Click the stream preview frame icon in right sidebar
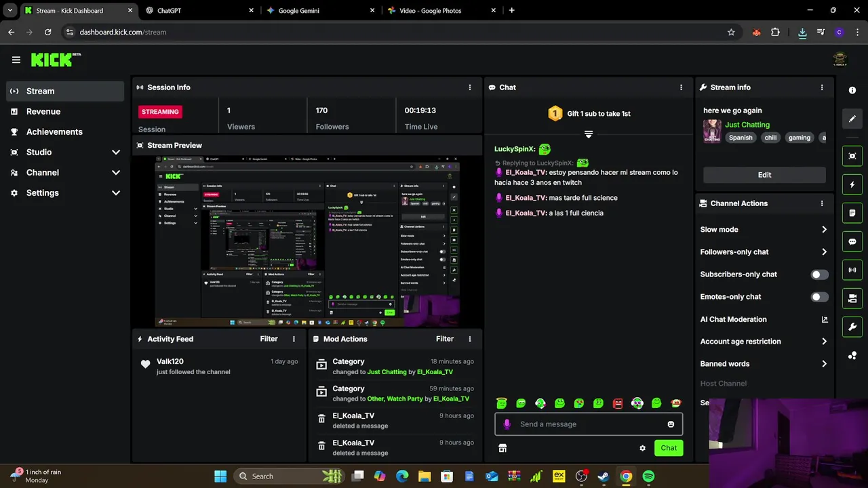The width and height of the screenshot is (868, 488). tap(852, 156)
